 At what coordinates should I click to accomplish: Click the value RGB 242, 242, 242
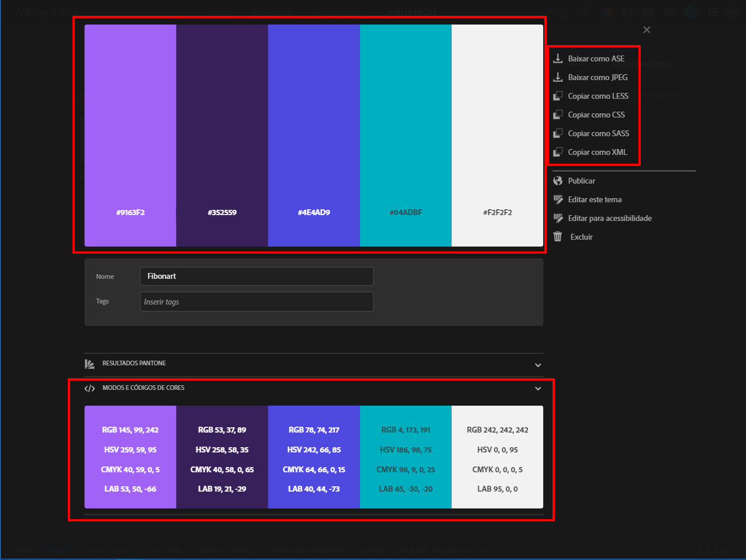pos(498,430)
